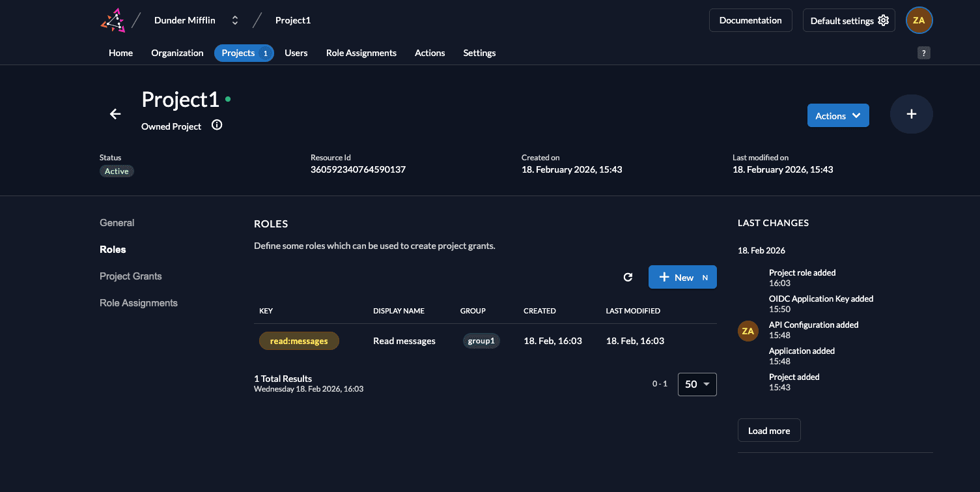Go to the Users tab

pos(296,53)
